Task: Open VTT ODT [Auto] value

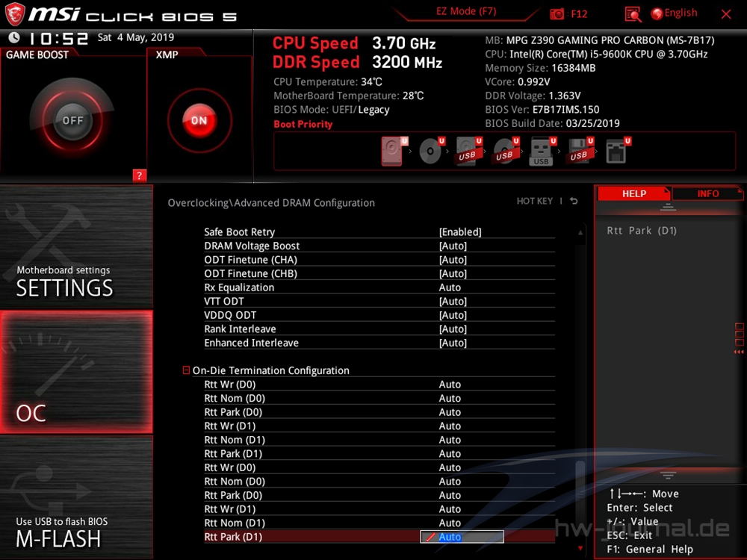Action: click(453, 301)
